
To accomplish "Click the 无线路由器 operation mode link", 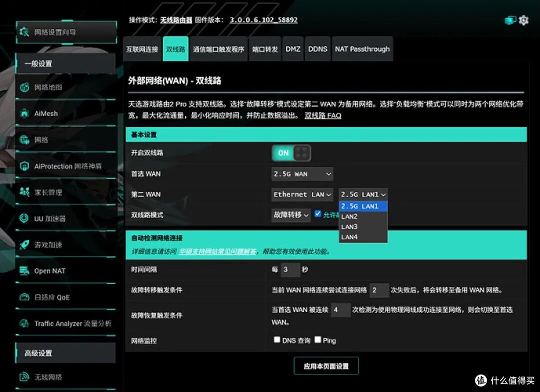I will point(176,20).
